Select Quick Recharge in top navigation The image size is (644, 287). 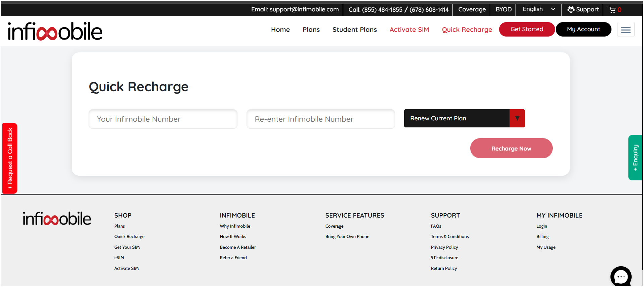click(467, 30)
